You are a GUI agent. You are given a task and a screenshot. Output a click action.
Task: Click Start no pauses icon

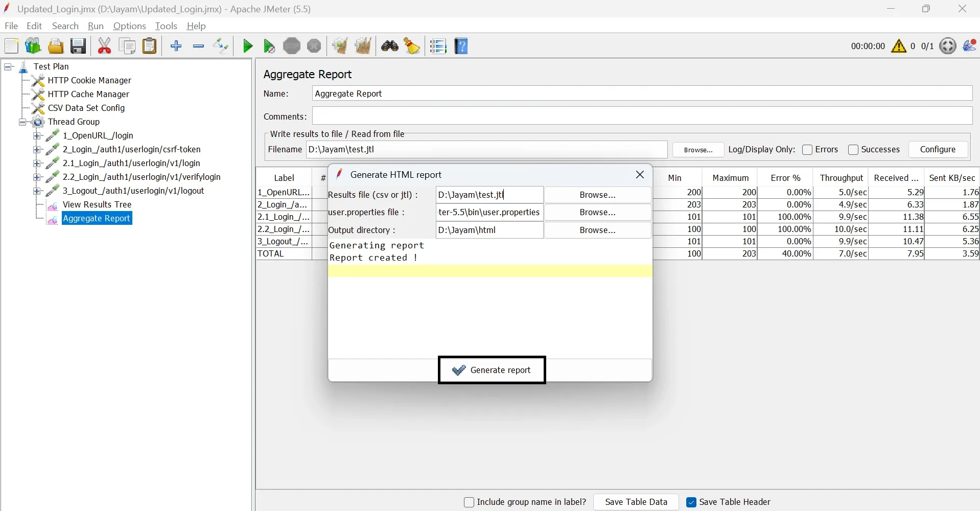point(269,46)
